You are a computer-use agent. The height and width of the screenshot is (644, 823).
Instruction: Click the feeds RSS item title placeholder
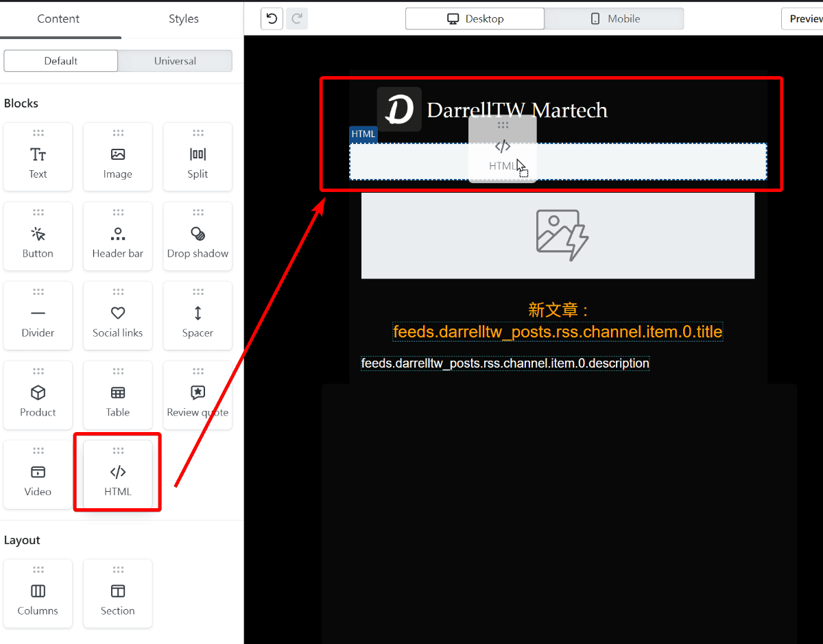coord(558,331)
